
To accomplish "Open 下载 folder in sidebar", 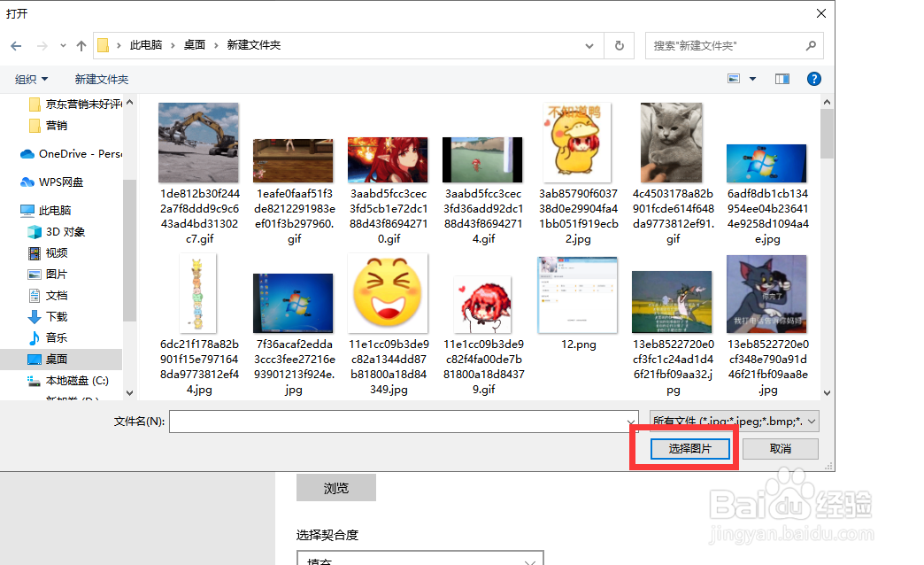I will 48,317.
